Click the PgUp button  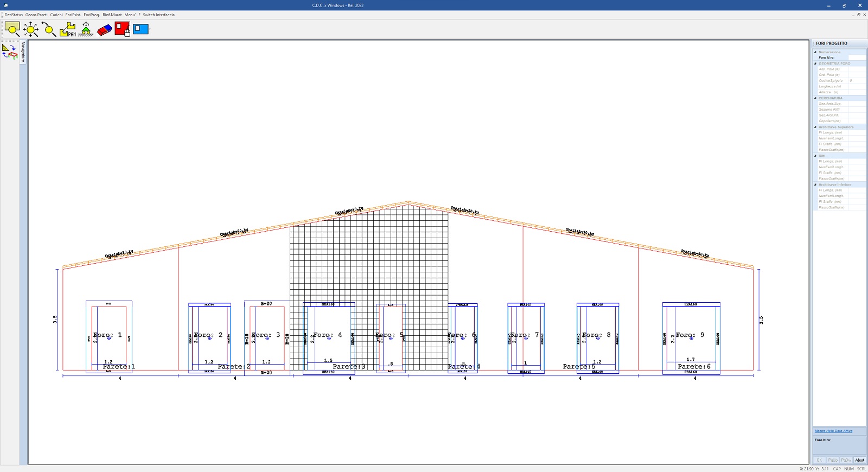pyautogui.click(x=833, y=460)
